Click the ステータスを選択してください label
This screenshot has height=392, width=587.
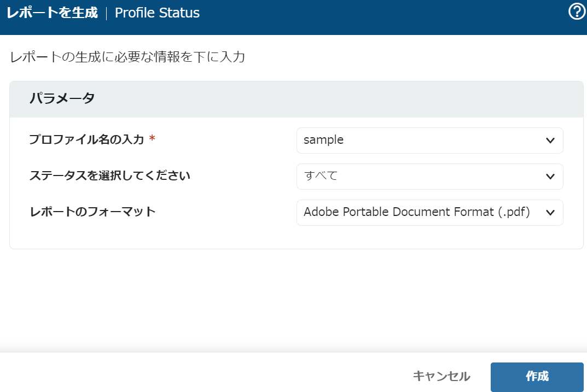(x=109, y=176)
